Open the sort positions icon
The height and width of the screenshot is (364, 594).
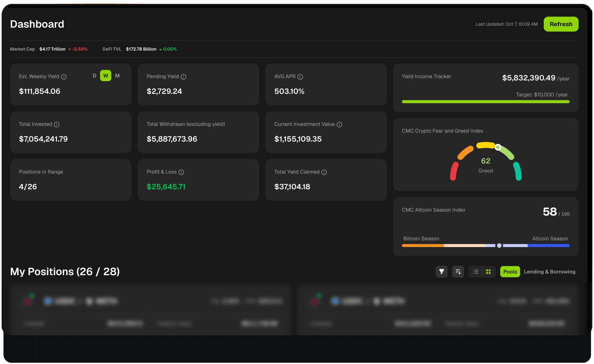pyautogui.click(x=458, y=272)
